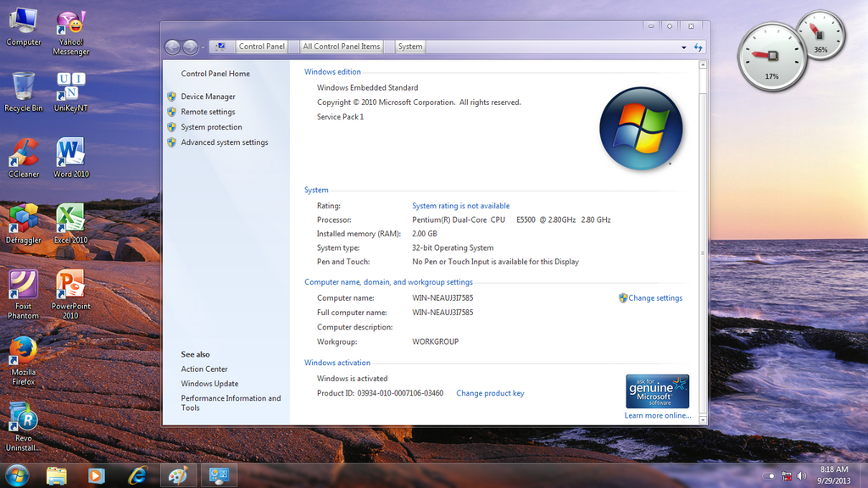
Task: Expand the address bar history dropdown
Action: (683, 47)
